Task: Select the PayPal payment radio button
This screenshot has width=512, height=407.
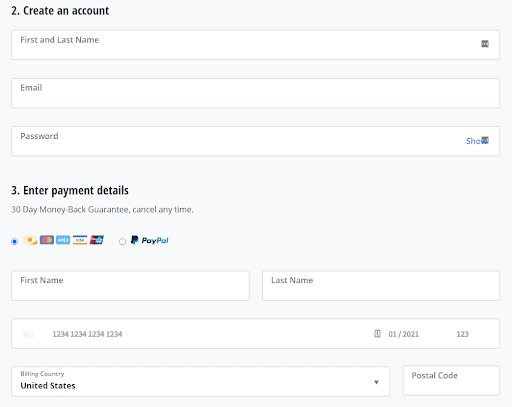Action: [x=122, y=241]
